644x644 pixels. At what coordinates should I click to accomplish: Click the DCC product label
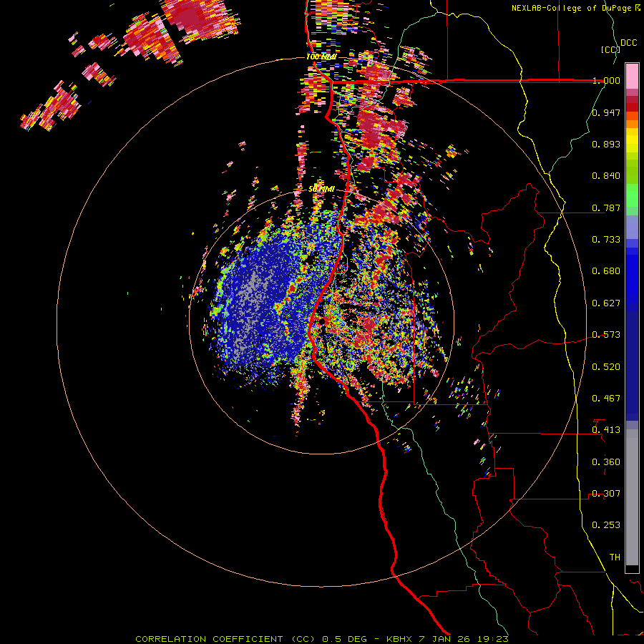pyautogui.click(x=628, y=43)
